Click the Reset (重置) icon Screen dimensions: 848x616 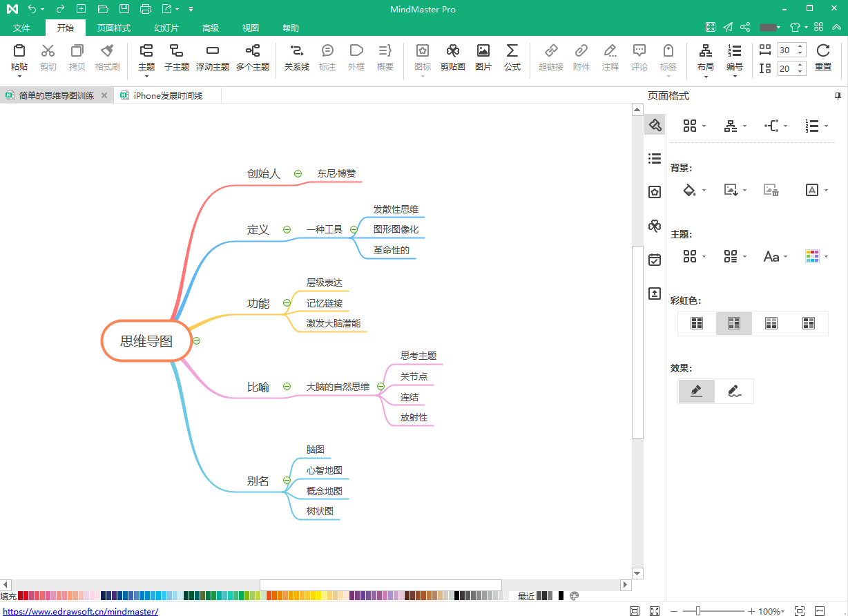coord(823,51)
